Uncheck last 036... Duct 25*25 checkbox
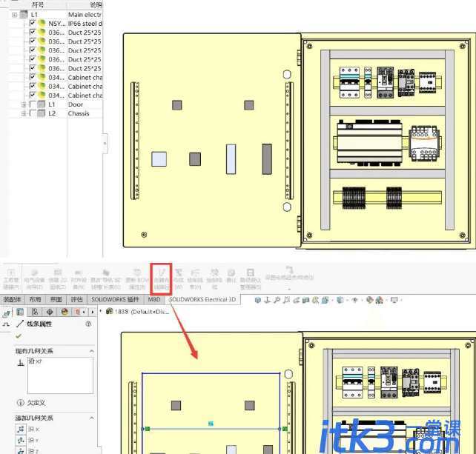476x454 pixels. tap(33, 68)
